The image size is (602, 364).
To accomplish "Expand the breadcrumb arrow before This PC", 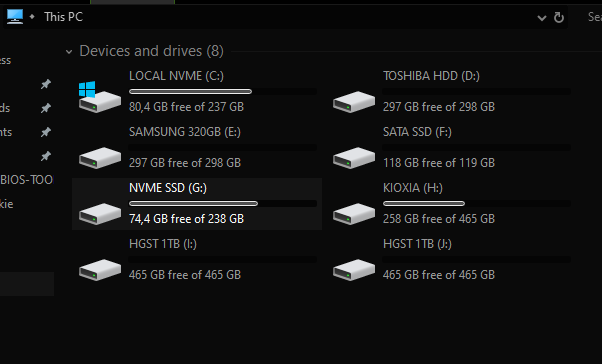I will [x=32, y=17].
